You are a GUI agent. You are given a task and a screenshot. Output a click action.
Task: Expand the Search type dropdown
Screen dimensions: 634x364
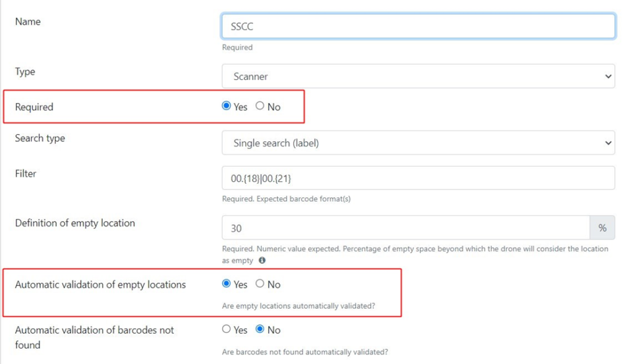[x=418, y=142]
